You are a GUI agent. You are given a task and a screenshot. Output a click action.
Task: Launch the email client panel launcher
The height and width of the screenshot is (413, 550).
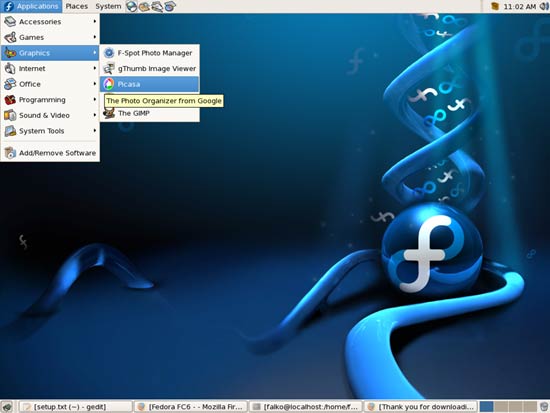click(144, 6)
